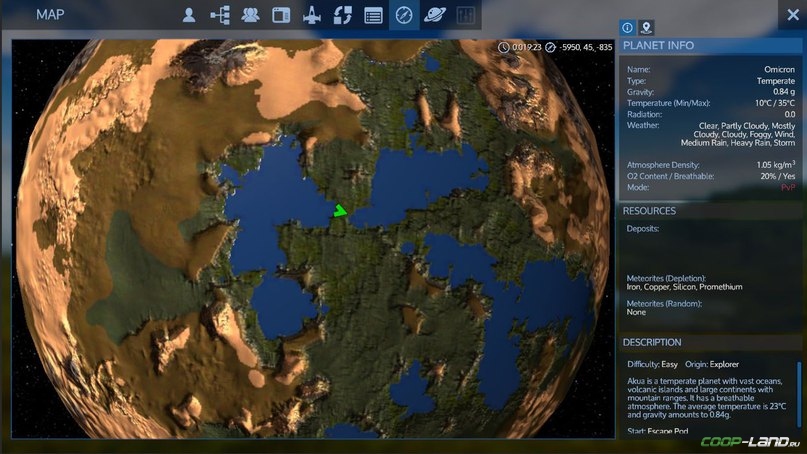Click the DESCRIPTION section header

tap(710, 342)
